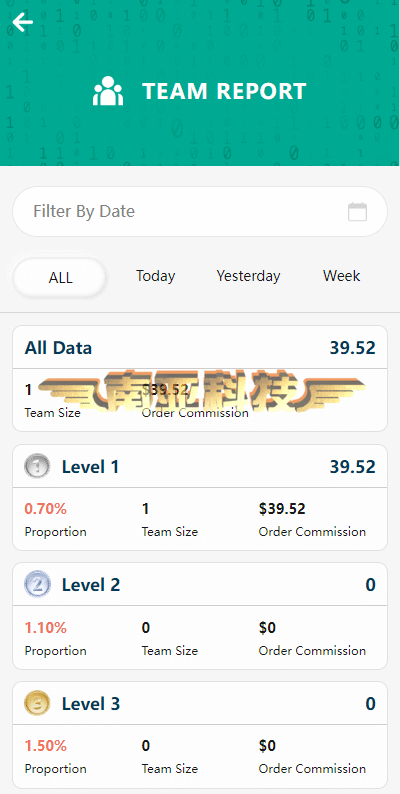
Task: Click Level 1 proportion 0.70%
Action: coord(46,508)
